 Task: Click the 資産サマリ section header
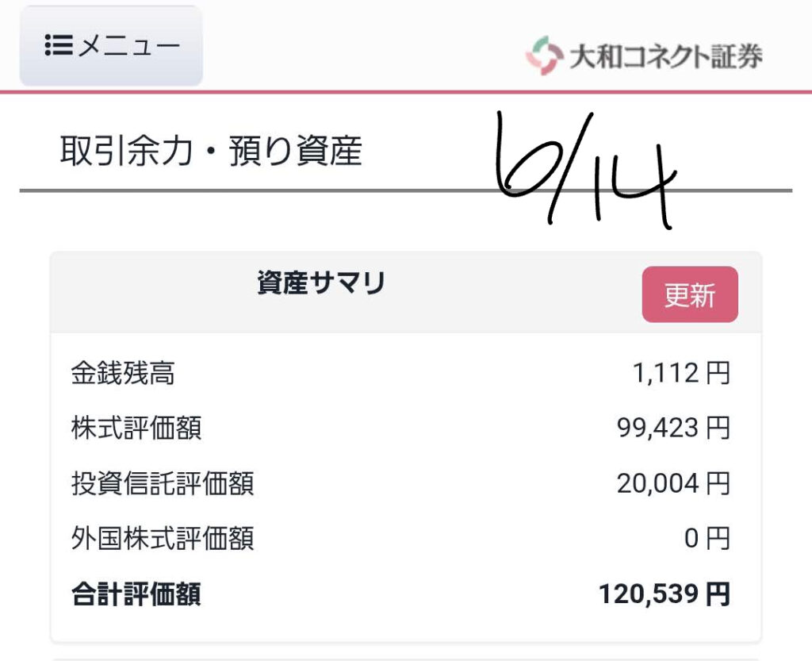tap(321, 282)
